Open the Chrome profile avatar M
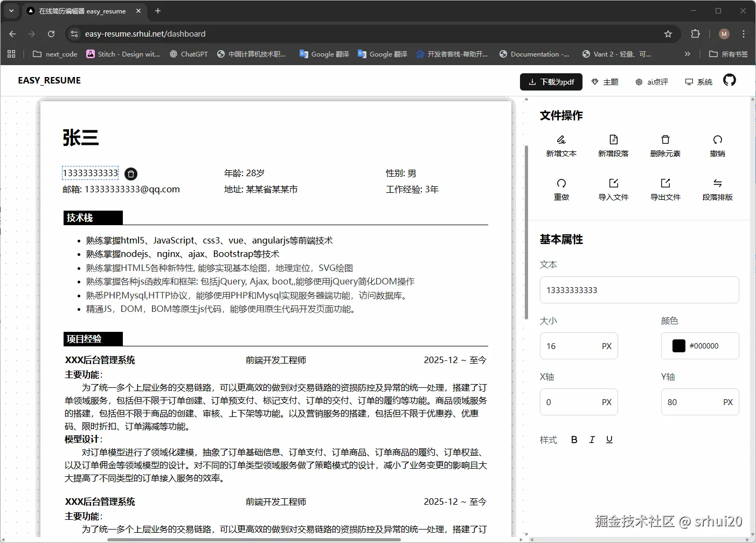 724,33
